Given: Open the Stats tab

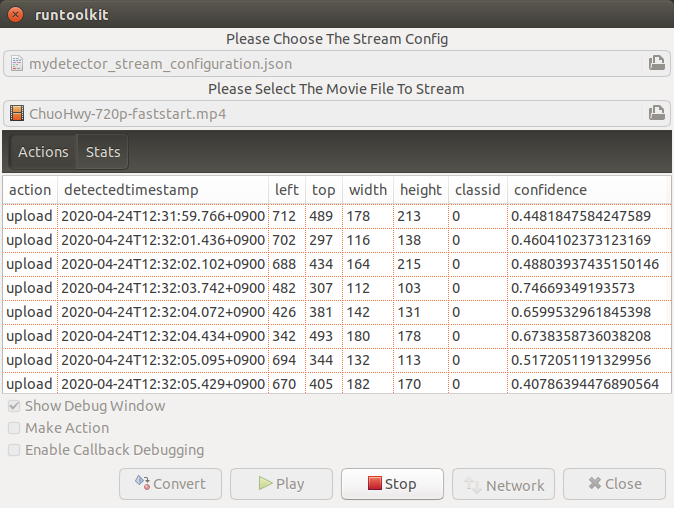Looking at the screenshot, I should click(x=103, y=152).
